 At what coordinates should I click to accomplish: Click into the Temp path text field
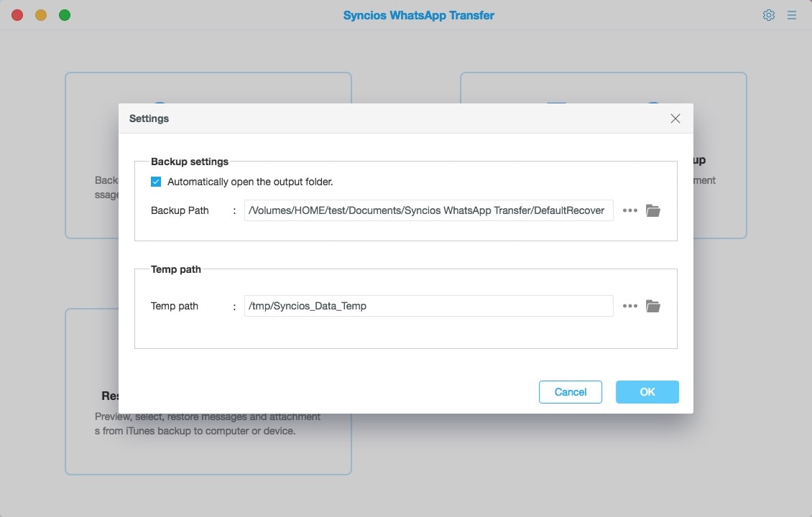tap(428, 306)
